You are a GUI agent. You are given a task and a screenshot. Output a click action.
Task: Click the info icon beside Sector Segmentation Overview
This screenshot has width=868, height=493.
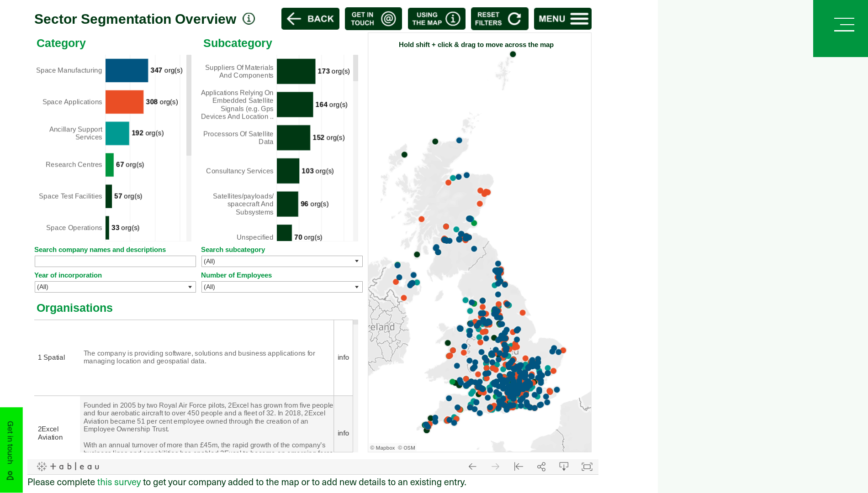(x=248, y=19)
